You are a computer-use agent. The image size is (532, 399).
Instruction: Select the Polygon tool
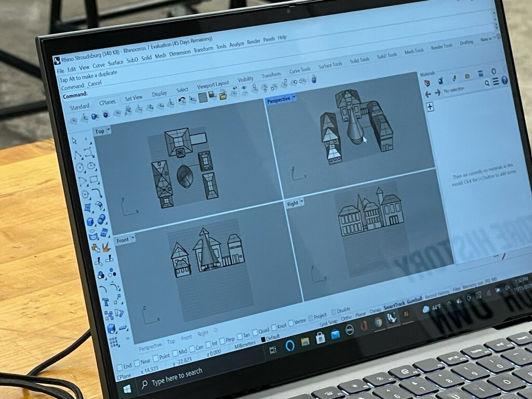click(x=86, y=194)
